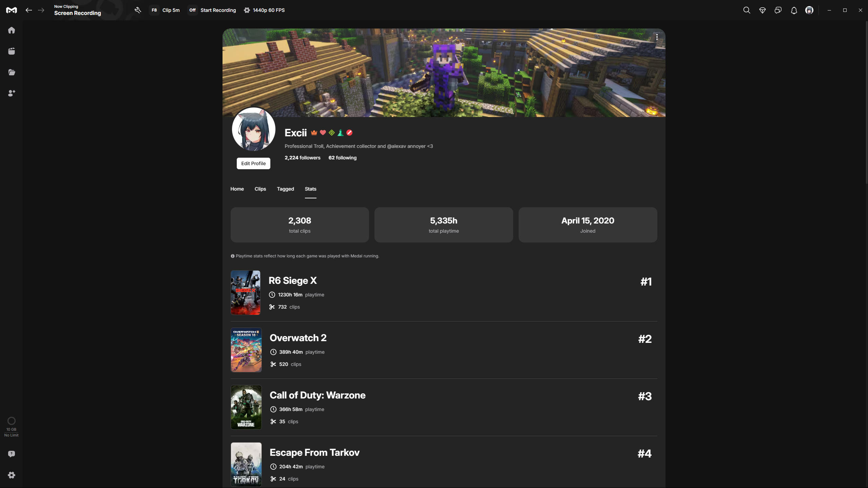
Task: Click the Edit Profile button
Action: [x=253, y=163]
